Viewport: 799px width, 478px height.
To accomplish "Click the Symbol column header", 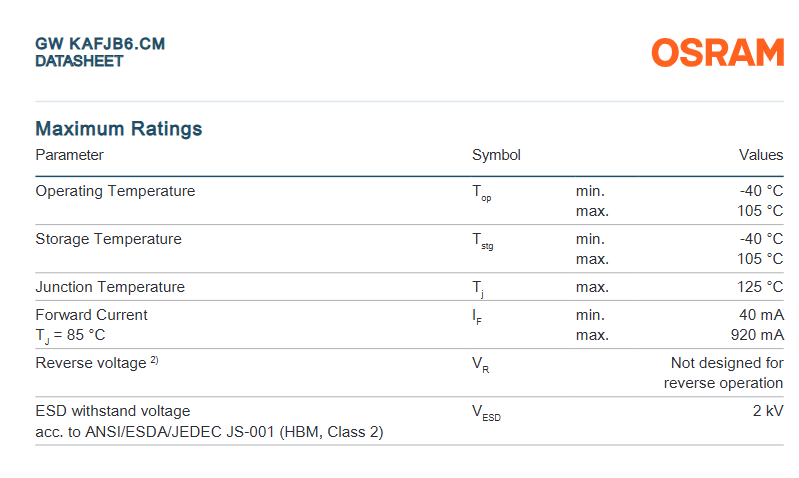I will tap(496, 155).
